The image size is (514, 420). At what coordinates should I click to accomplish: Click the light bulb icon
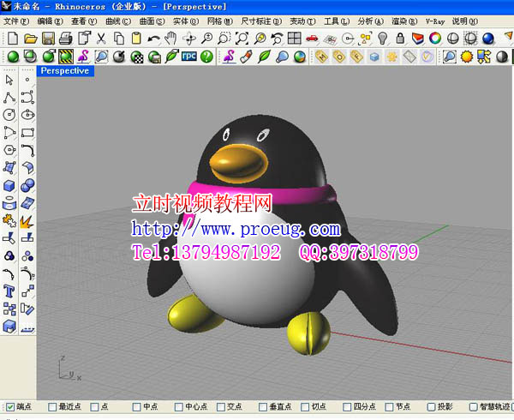click(382, 39)
